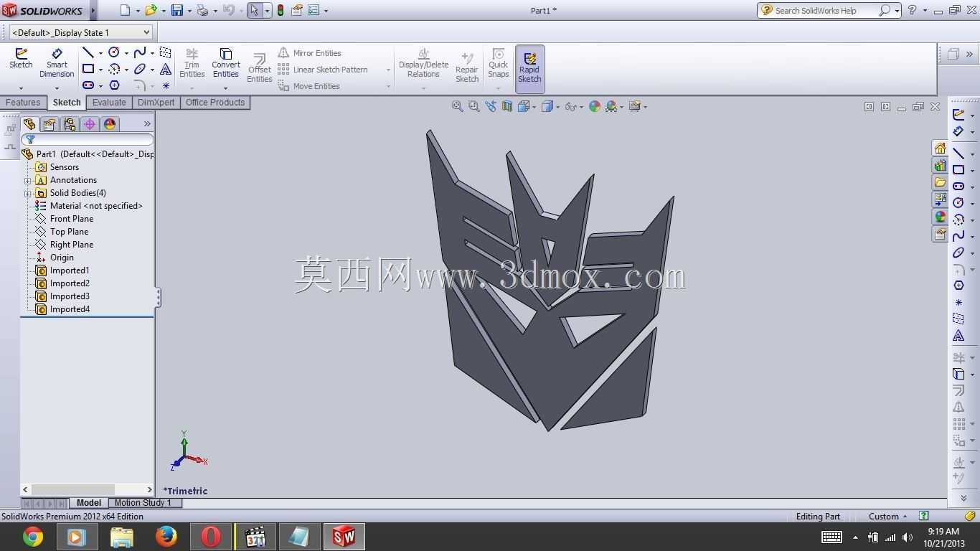Screen dimensions: 980x551
Task: Select Imported3 in feature tree
Action: (70, 296)
